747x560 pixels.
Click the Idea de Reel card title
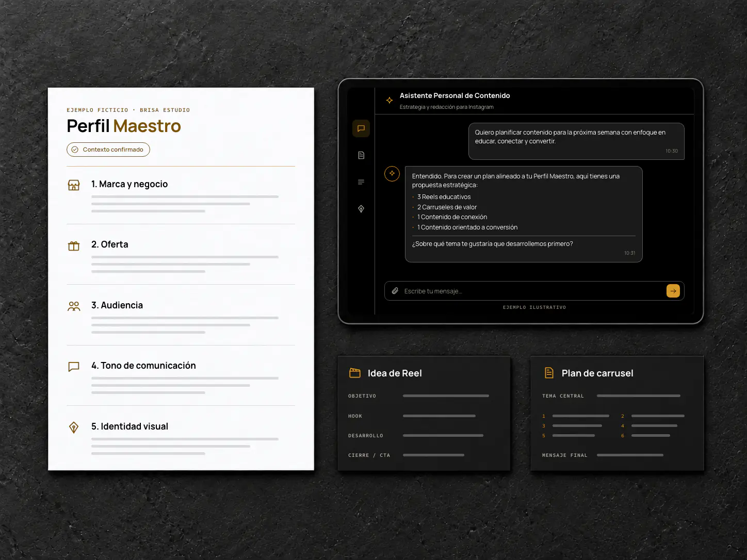pos(395,373)
